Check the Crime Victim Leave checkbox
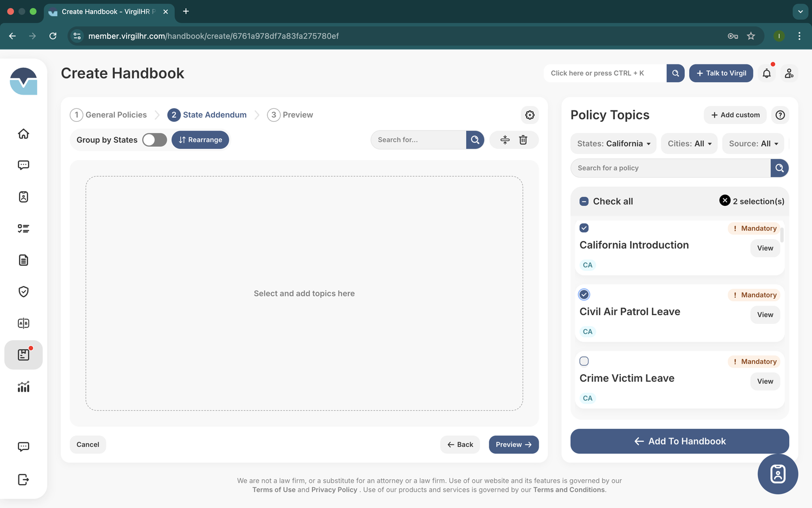 tap(584, 361)
